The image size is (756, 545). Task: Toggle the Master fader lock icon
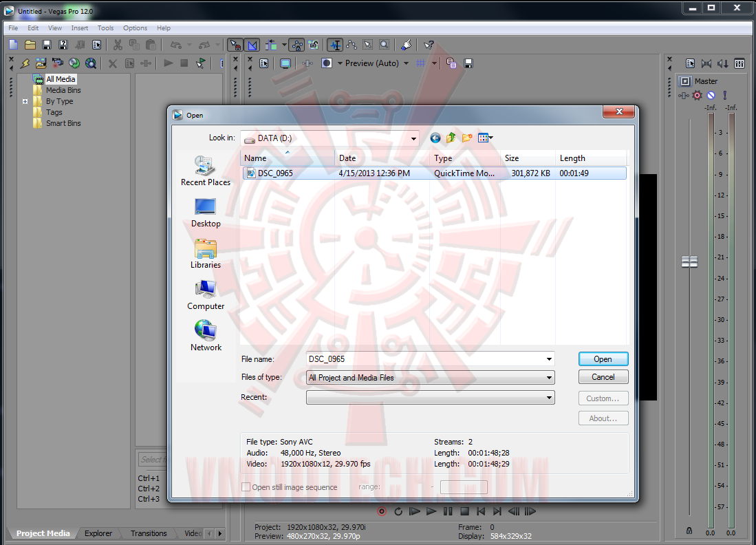[689, 531]
